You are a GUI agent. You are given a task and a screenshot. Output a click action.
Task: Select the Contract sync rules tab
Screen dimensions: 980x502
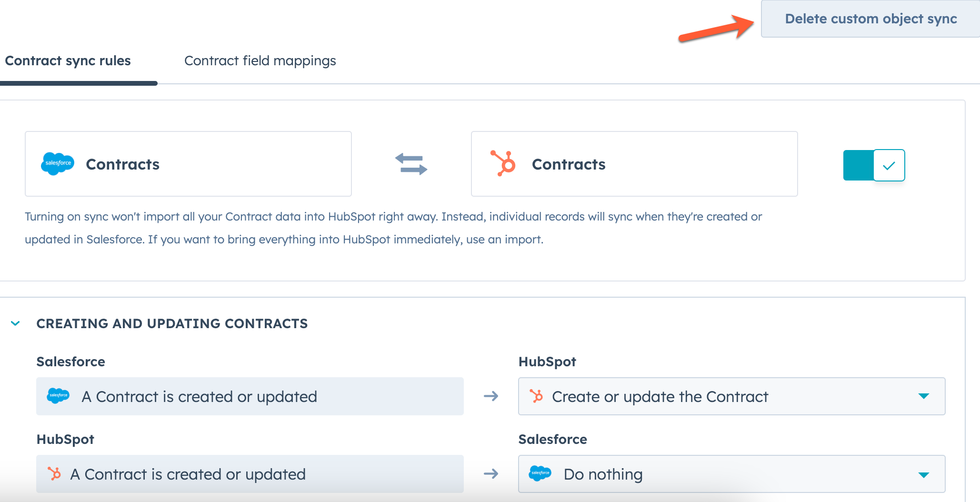(x=67, y=60)
